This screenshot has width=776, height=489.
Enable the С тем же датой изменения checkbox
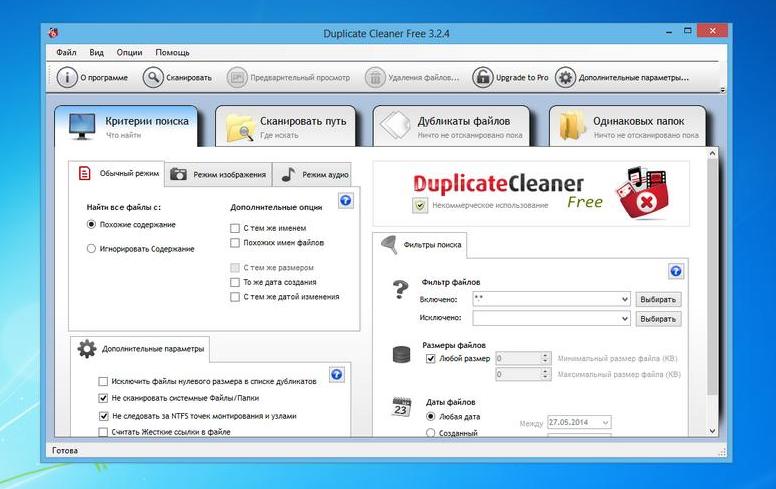[x=235, y=297]
